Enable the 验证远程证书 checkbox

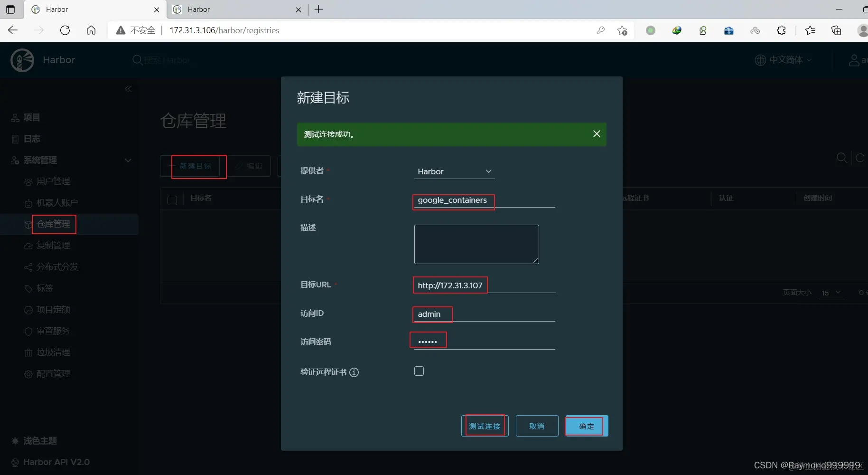pos(419,371)
